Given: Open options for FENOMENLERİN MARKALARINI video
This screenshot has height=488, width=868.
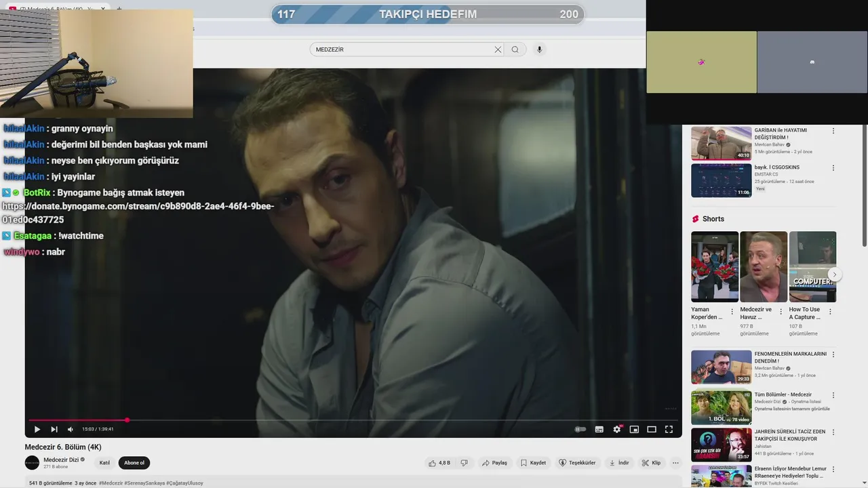Looking at the screenshot, I should 833,354.
